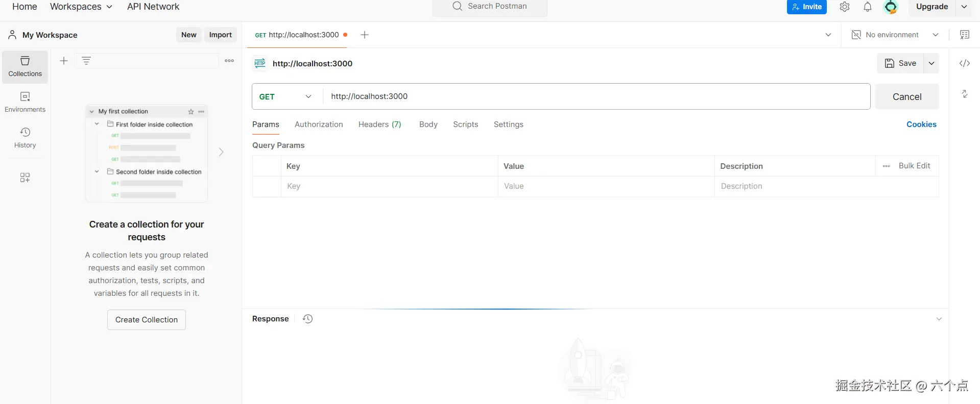The image size is (980, 404).
Task: Open the code snippet panel icon
Action: tap(964, 63)
